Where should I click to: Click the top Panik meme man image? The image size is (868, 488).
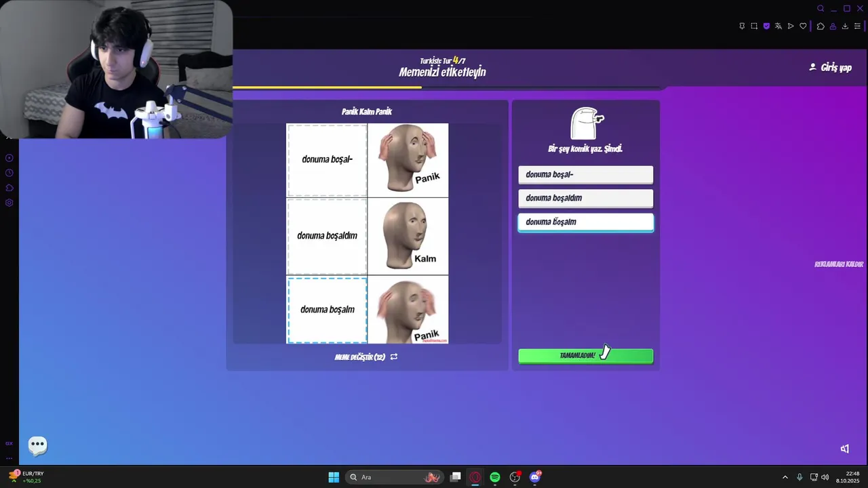408,160
